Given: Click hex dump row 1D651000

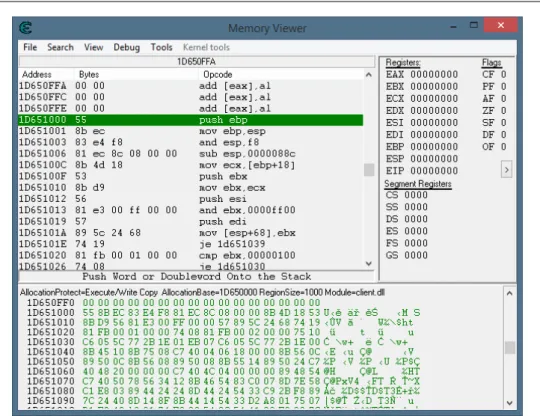Looking at the screenshot, I should (224, 313).
